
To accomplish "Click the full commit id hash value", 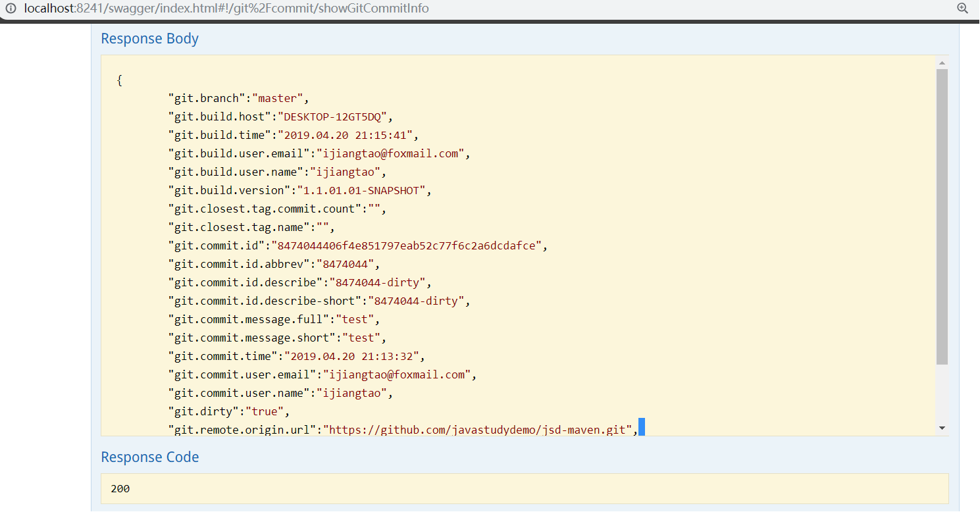I will point(405,245).
